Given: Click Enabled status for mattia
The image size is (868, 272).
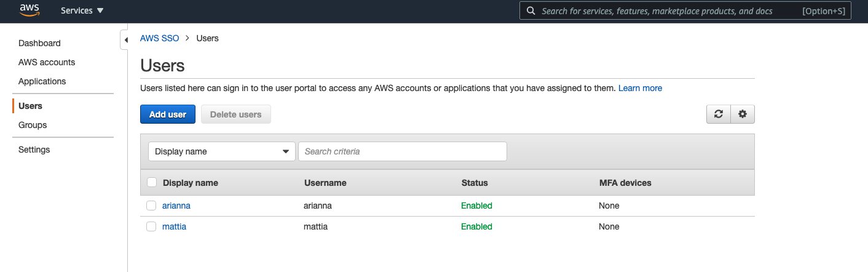Looking at the screenshot, I should pyautogui.click(x=476, y=226).
